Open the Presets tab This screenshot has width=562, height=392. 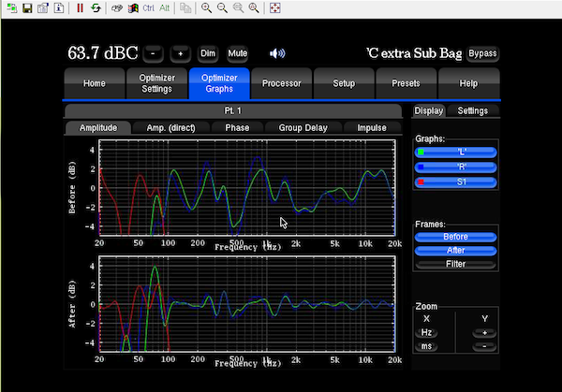pyautogui.click(x=405, y=83)
